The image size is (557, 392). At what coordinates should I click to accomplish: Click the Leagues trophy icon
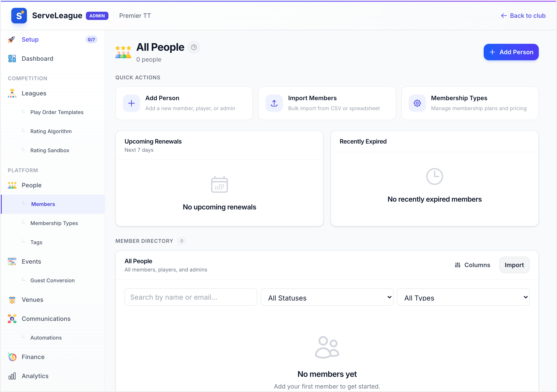pos(12,93)
